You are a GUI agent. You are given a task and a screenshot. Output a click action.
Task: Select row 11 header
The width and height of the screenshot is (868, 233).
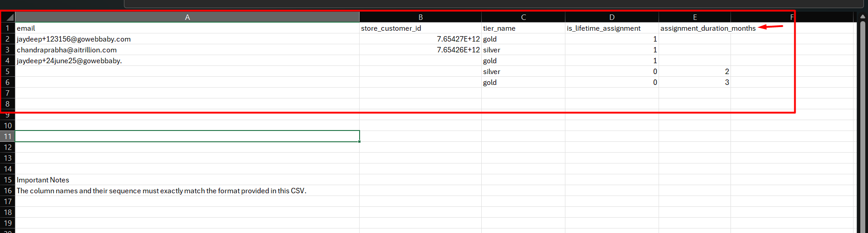(8, 136)
